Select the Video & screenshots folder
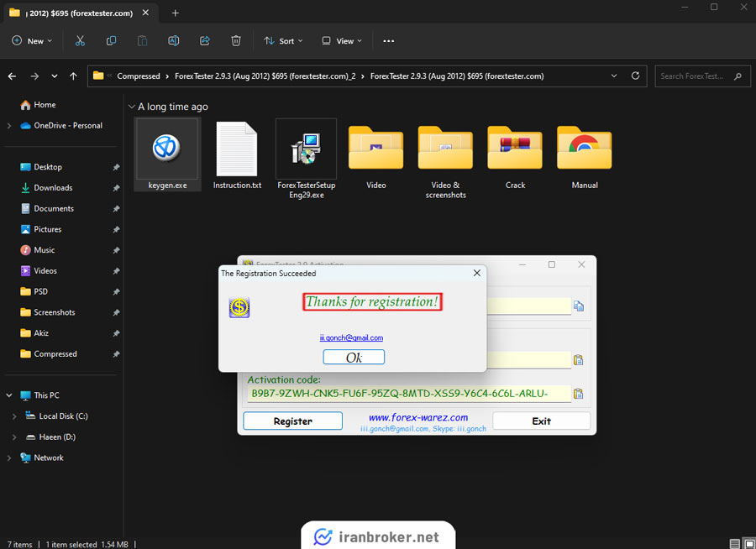The width and height of the screenshot is (756, 549). click(x=445, y=162)
